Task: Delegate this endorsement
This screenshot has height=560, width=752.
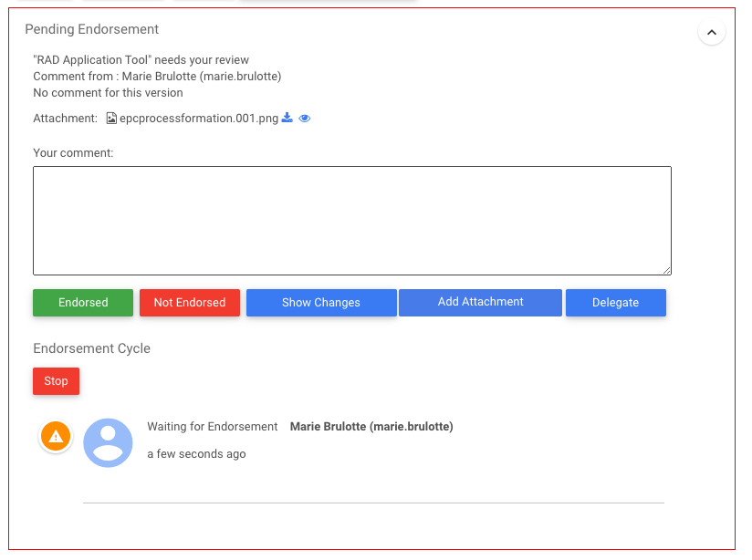Action: click(x=615, y=303)
